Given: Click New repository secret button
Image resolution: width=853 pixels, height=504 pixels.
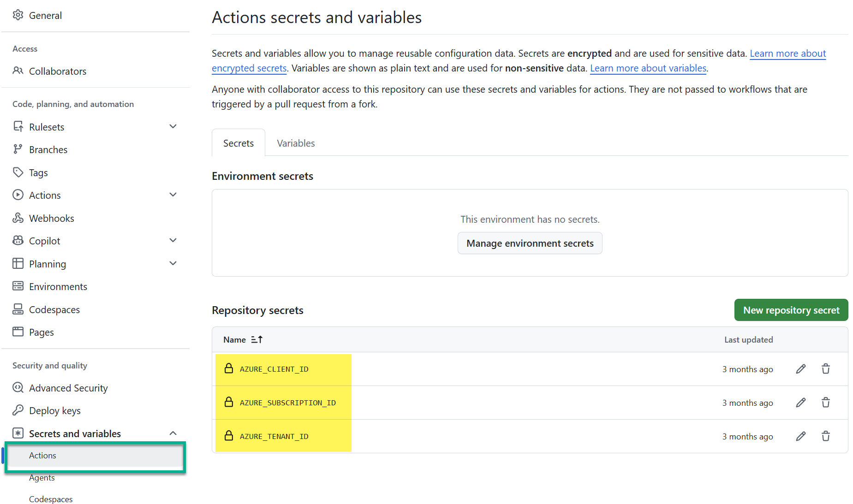Looking at the screenshot, I should 791,310.
